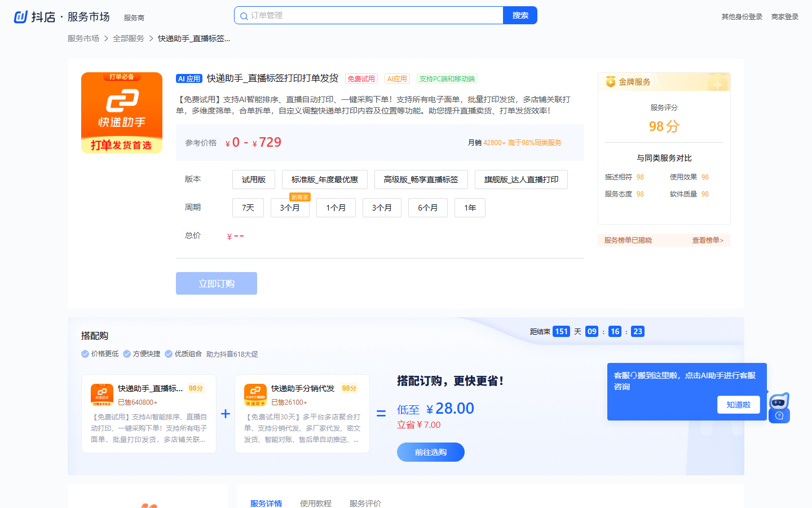Click the 描述相符 98 rating

tap(624, 177)
